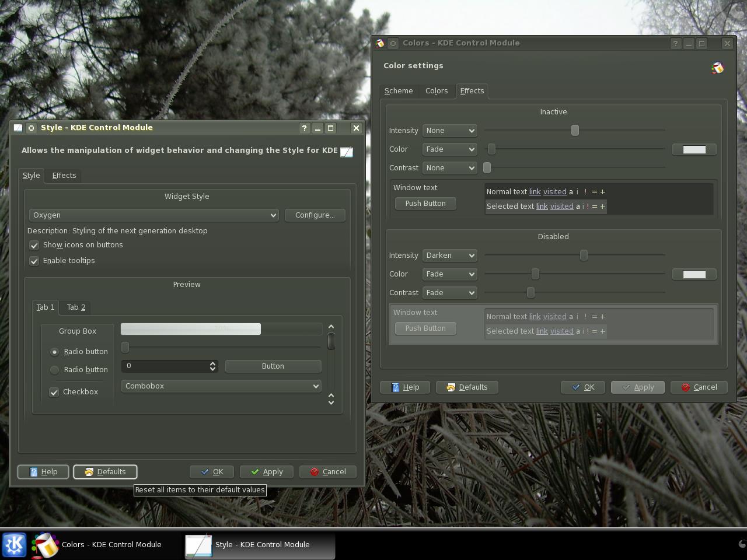The height and width of the screenshot is (560, 747).
Task: Open Disabled Contrast Fade dropdown
Action: pyautogui.click(x=449, y=293)
